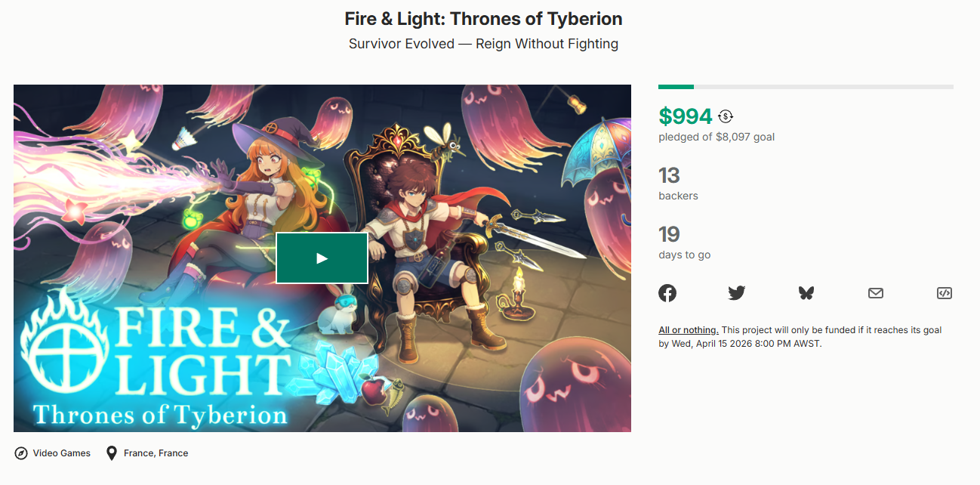The width and height of the screenshot is (980, 485).
Task: Click the "pledged of $8,097 goal" text
Action: click(717, 137)
